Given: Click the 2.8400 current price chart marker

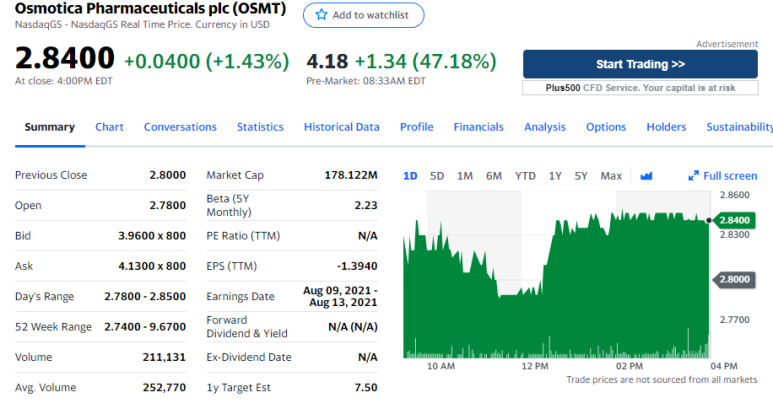Looking at the screenshot, I should pyautogui.click(x=734, y=220).
